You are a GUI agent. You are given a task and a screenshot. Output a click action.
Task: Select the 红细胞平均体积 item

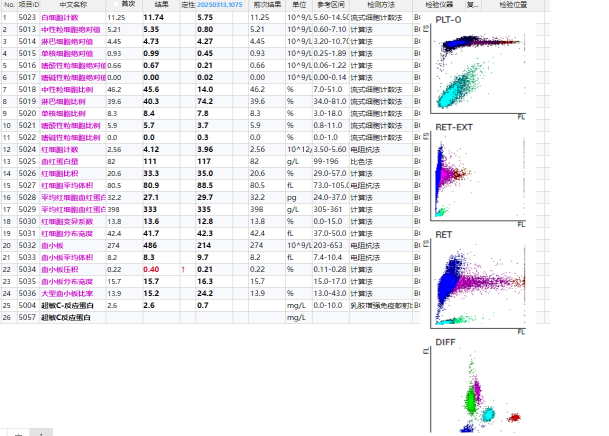(x=67, y=186)
